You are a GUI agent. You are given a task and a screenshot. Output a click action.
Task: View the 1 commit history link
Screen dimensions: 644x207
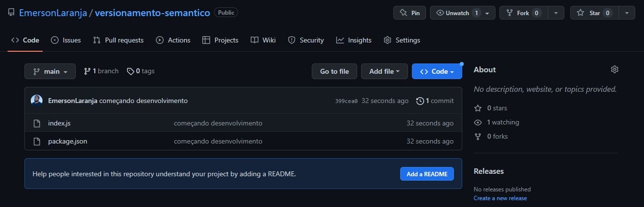click(435, 101)
